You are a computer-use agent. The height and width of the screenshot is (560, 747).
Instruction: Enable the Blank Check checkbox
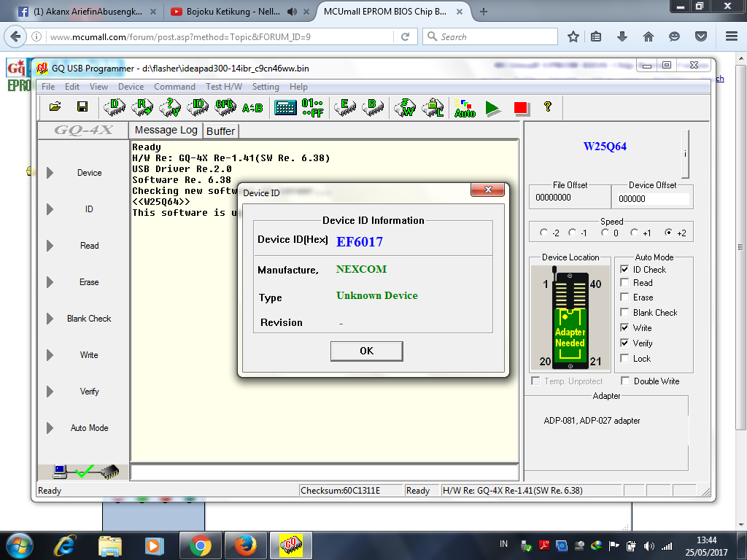tap(624, 313)
